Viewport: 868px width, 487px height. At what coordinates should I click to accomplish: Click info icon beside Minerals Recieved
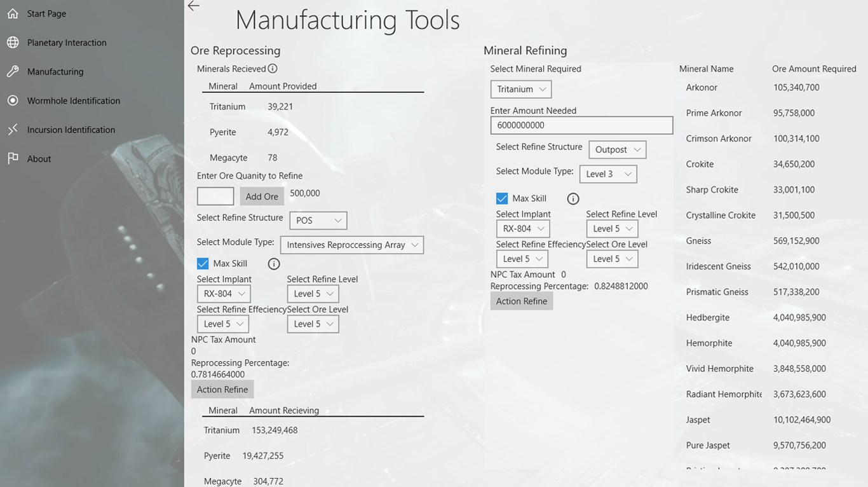coord(273,69)
